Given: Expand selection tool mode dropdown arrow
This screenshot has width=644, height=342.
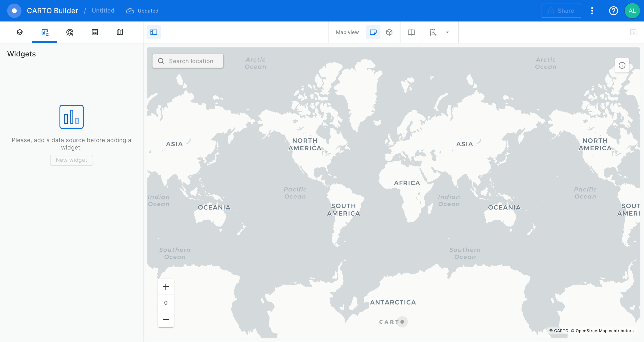Looking at the screenshot, I should (447, 32).
